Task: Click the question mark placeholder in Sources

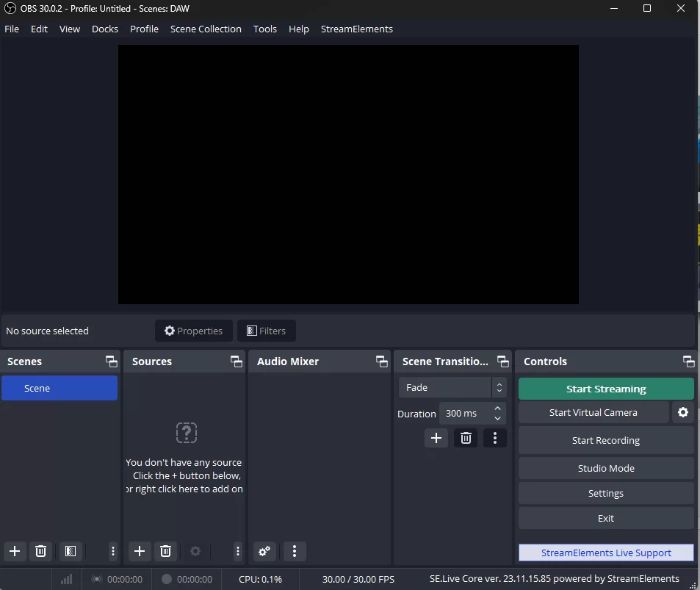Action: pyautogui.click(x=186, y=433)
